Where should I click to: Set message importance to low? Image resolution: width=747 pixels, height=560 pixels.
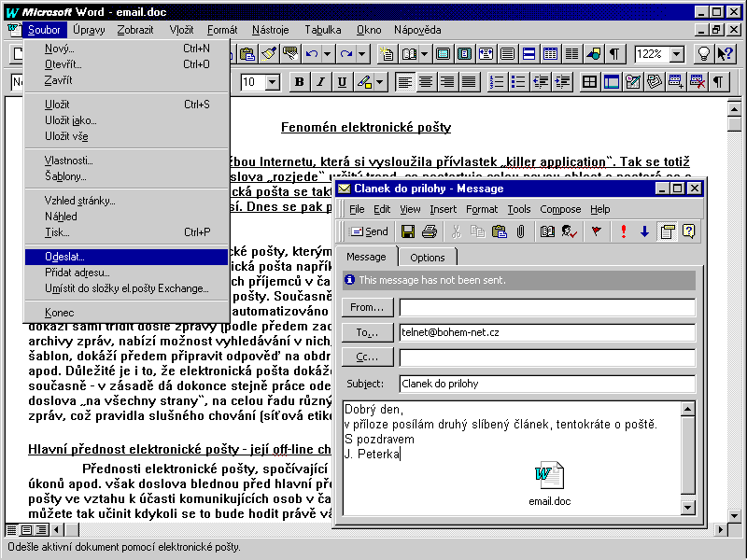tap(644, 231)
